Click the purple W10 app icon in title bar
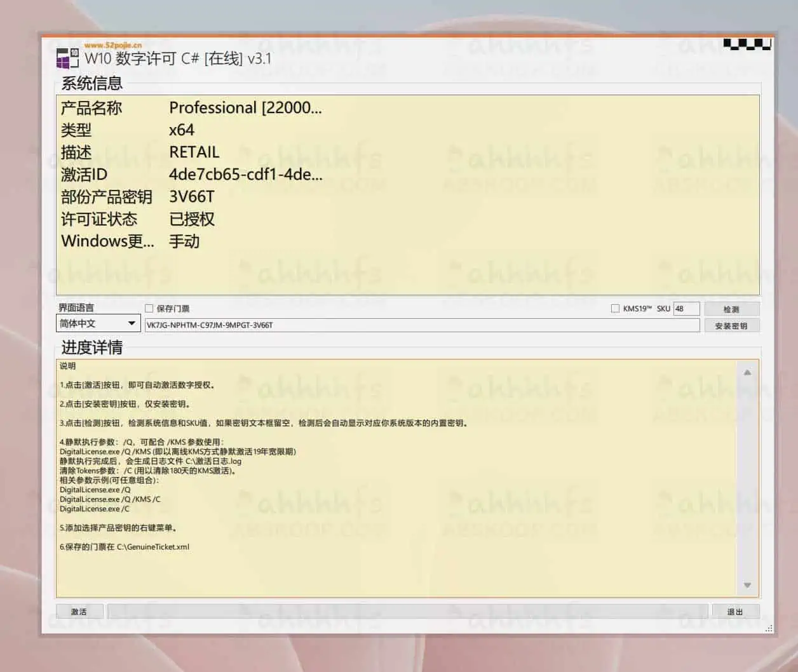 (60, 58)
